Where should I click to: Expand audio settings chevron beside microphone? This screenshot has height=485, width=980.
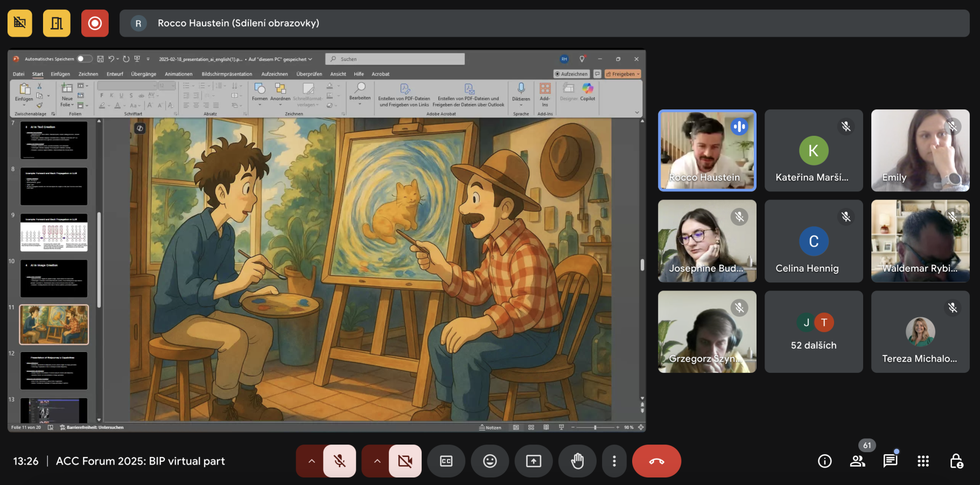pyautogui.click(x=311, y=461)
